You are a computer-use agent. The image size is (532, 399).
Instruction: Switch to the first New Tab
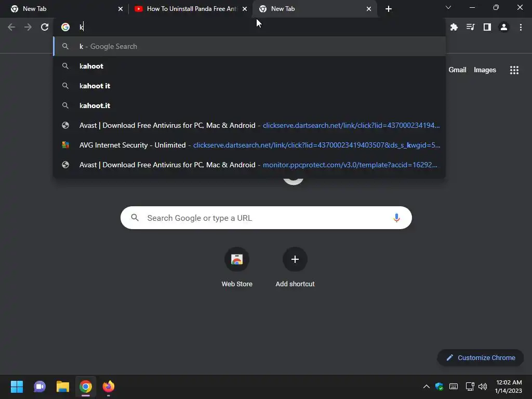point(64,9)
